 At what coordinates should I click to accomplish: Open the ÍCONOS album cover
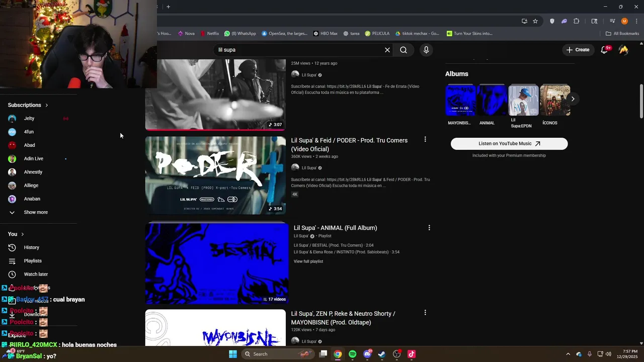(555, 101)
